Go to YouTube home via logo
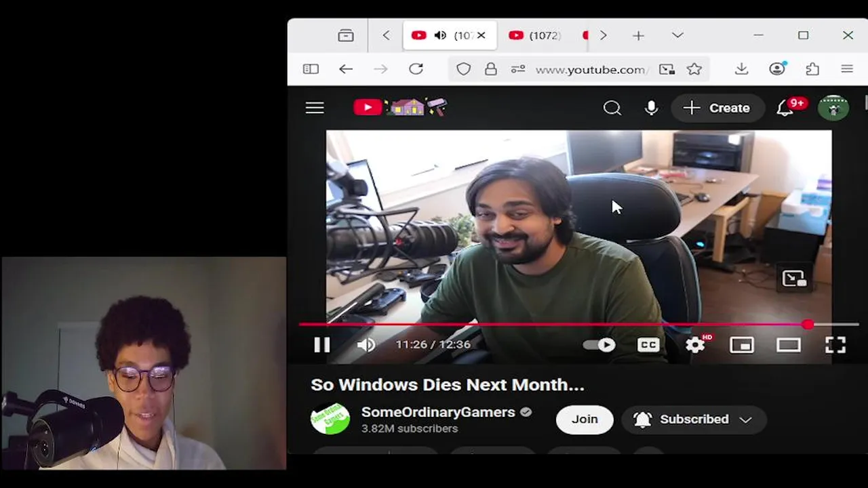 coord(400,107)
